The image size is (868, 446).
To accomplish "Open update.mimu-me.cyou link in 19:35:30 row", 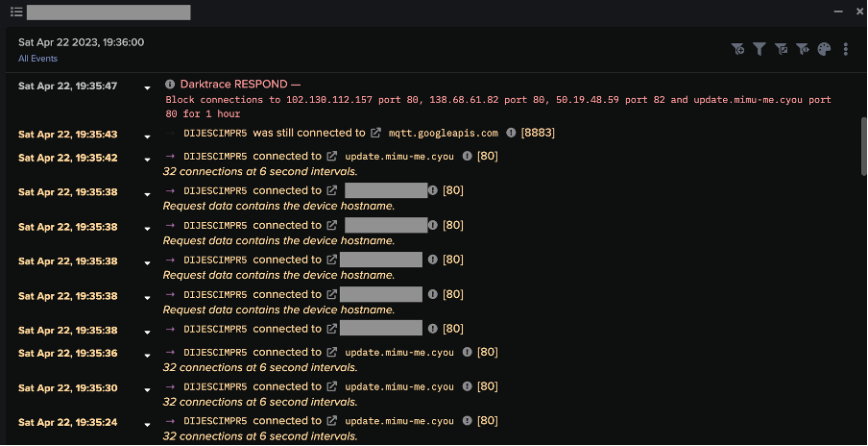I will coord(399,386).
